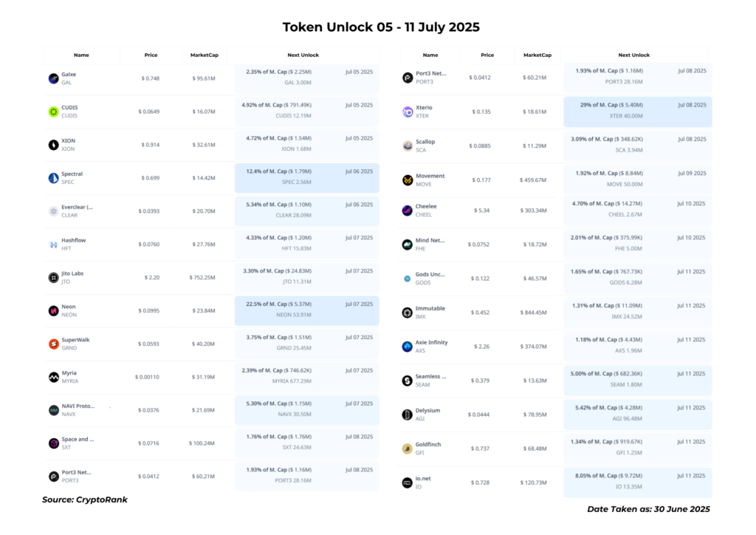
Task: Open the Neon token logo
Action: click(x=53, y=310)
